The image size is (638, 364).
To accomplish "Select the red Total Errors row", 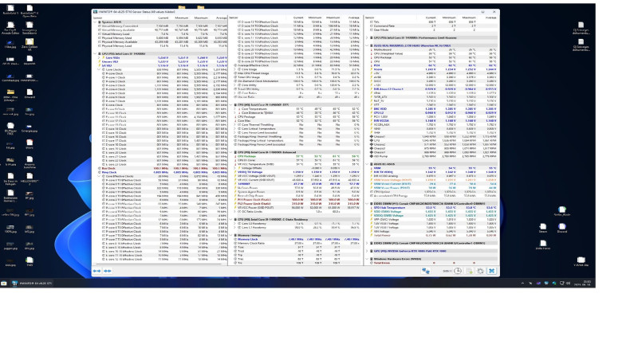I will coord(431,263).
